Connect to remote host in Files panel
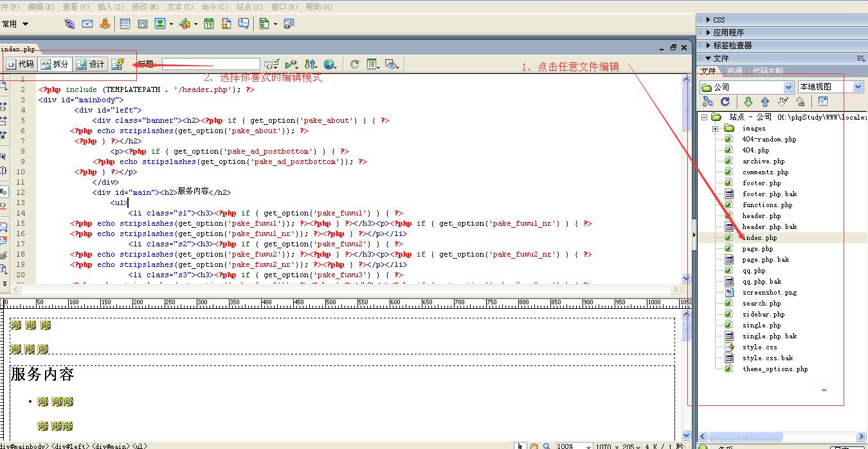868x449 pixels. (x=708, y=102)
